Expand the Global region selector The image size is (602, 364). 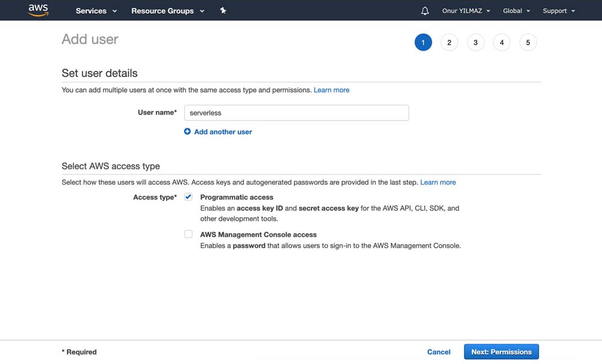(517, 11)
